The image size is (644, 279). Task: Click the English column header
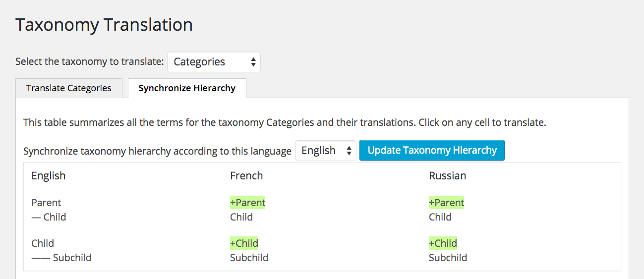(x=49, y=176)
